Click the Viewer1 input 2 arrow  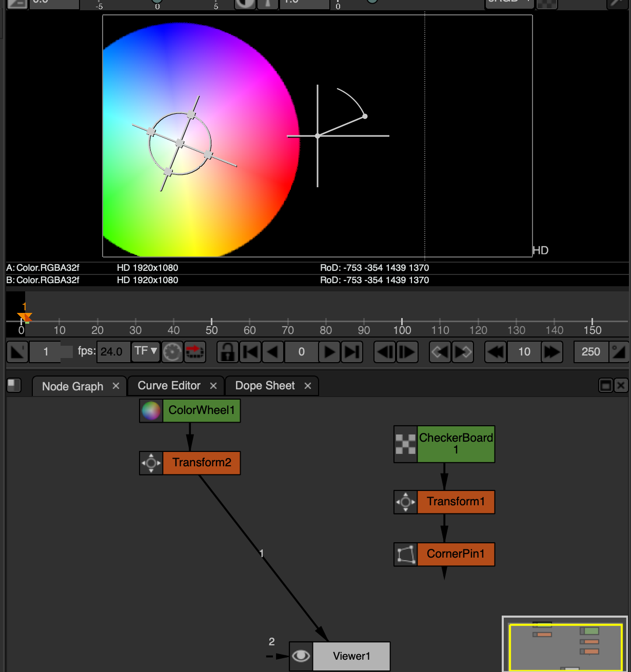coord(278,656)
